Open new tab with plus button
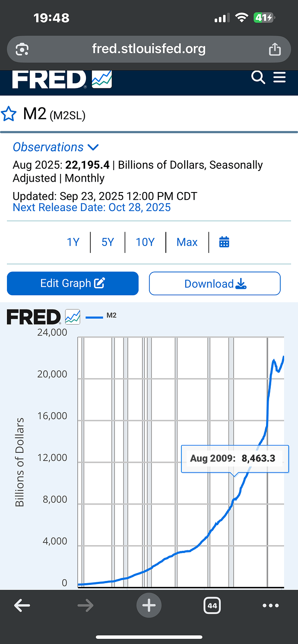 tap(149, 606)
